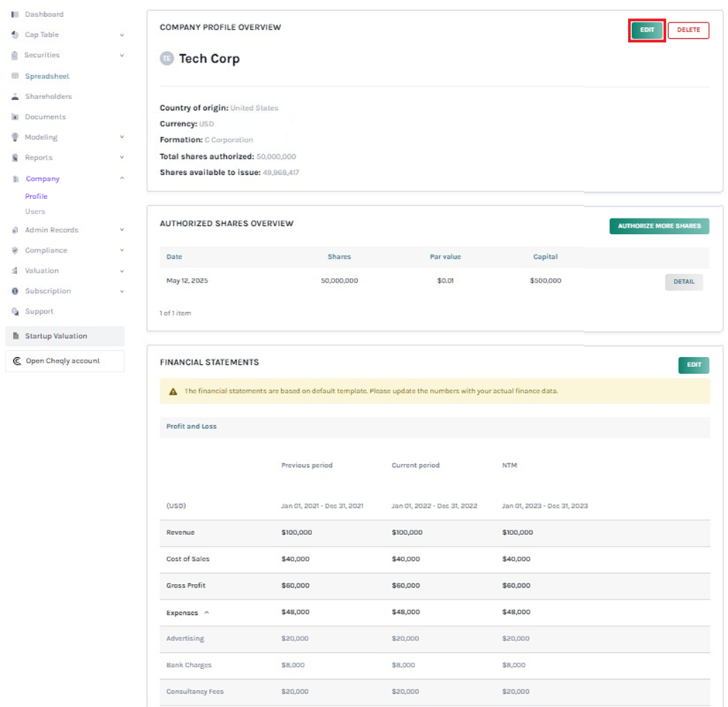Click the Documents icon in sidebar
This screenshot has width=728, height=707.
coord(15,117)
